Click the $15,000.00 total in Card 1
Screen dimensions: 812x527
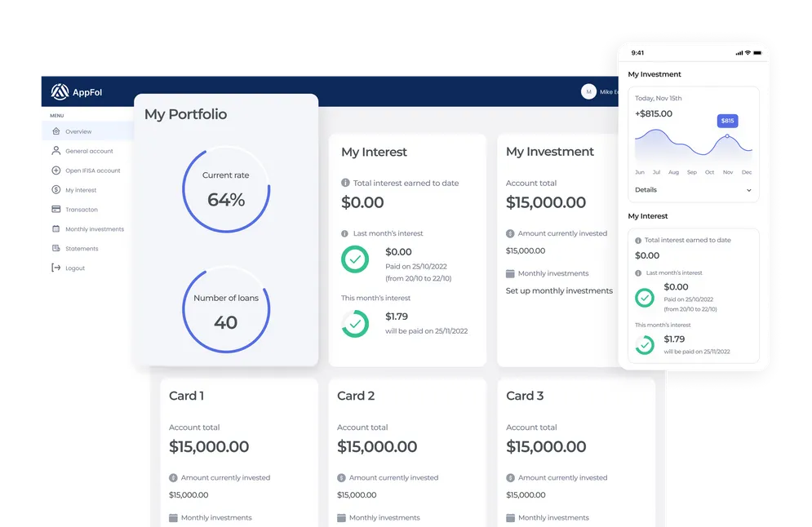pyautogui.click(x=209, y=447)
